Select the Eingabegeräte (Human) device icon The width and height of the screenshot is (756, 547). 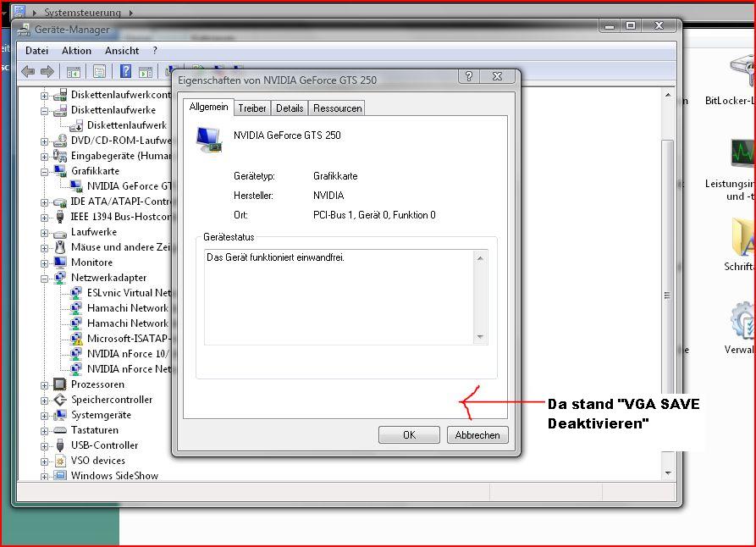(60, 156)
